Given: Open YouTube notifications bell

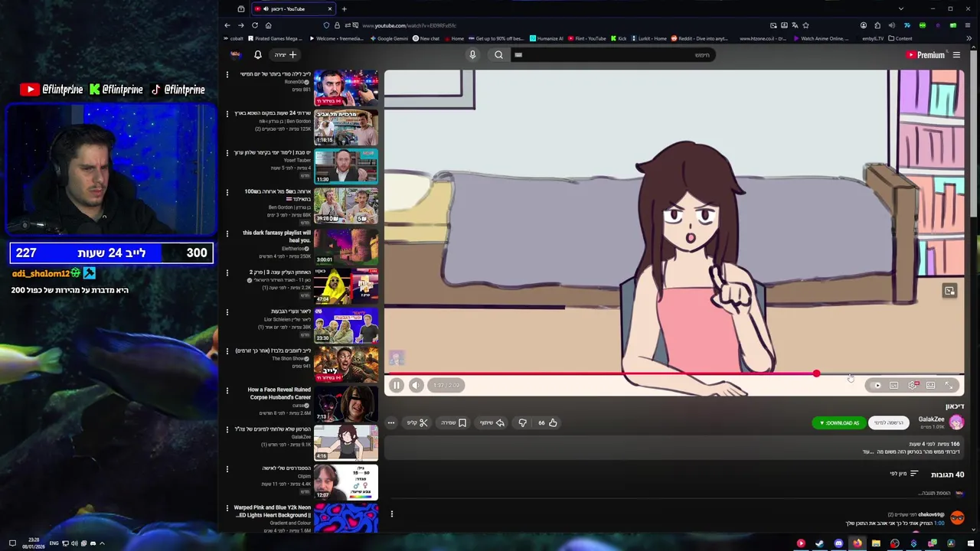Looking at the screenshot, I should pyautogui.click(x=258, y=54).
